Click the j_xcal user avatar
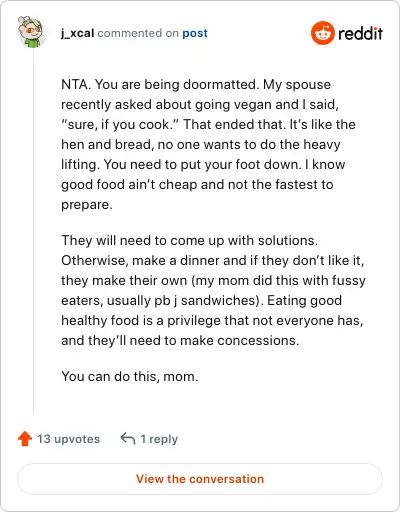 (x=30, y=32)
